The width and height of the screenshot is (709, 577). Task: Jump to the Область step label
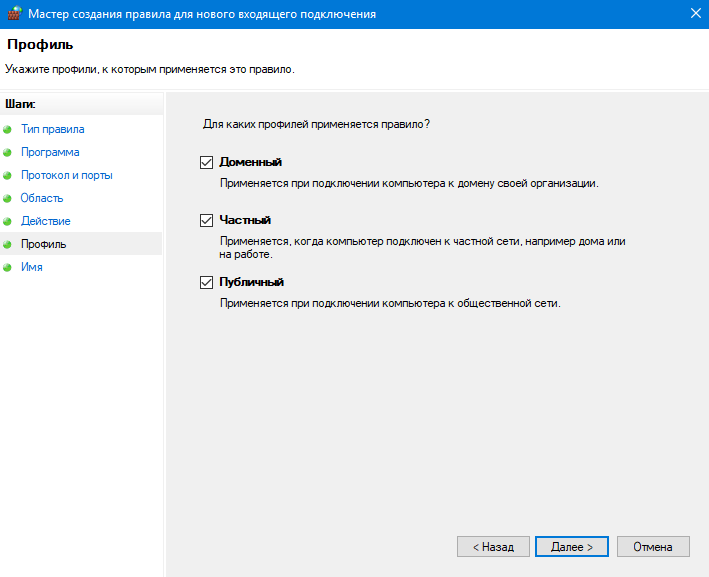pyautogui.click(x=42, y=198)
